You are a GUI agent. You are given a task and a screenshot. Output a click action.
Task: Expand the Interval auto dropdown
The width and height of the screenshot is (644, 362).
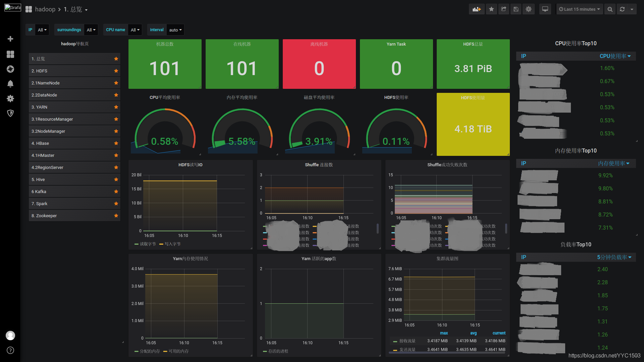[175, 30]
